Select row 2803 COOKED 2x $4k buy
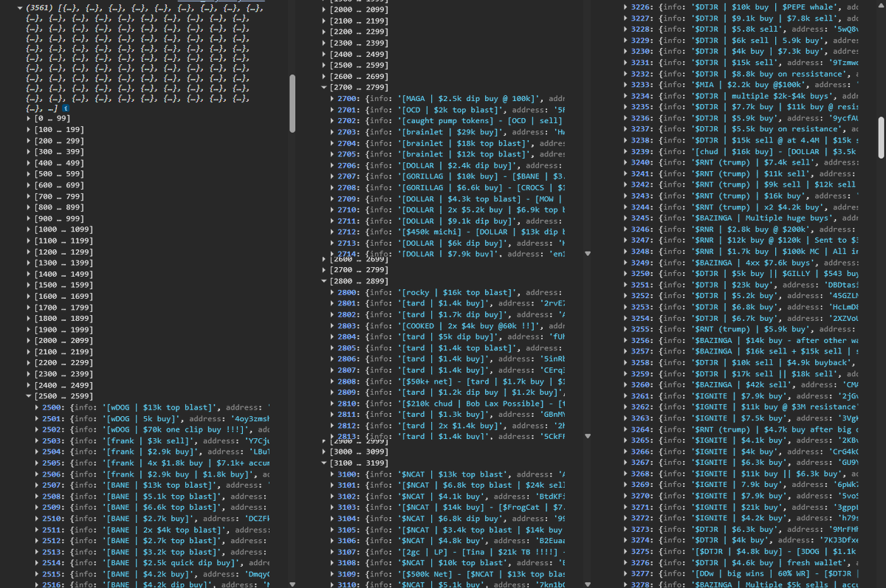The image size is (886, 588). click(x=447, y=326)
